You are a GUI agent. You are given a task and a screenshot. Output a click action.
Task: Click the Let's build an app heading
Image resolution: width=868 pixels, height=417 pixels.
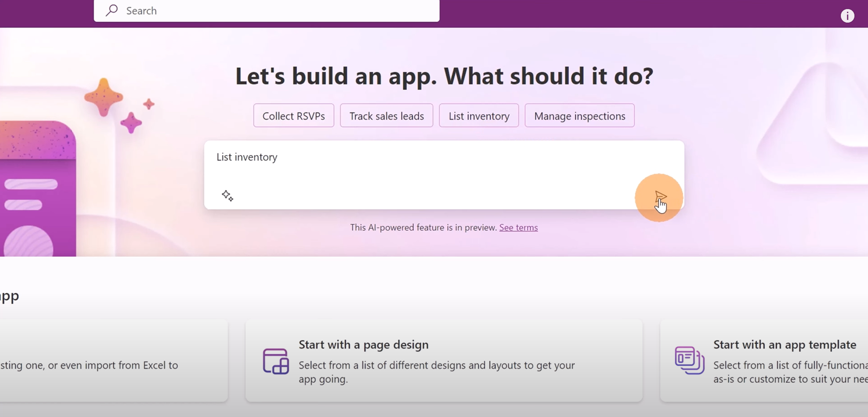[444, 76]
